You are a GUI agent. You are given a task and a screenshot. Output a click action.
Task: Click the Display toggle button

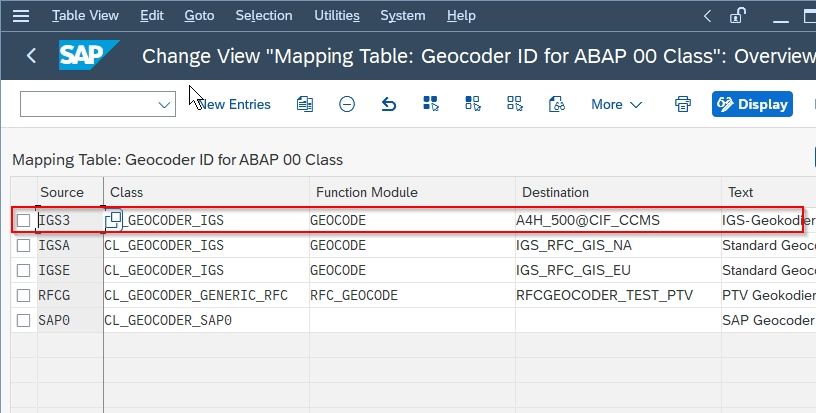(753, 104)
